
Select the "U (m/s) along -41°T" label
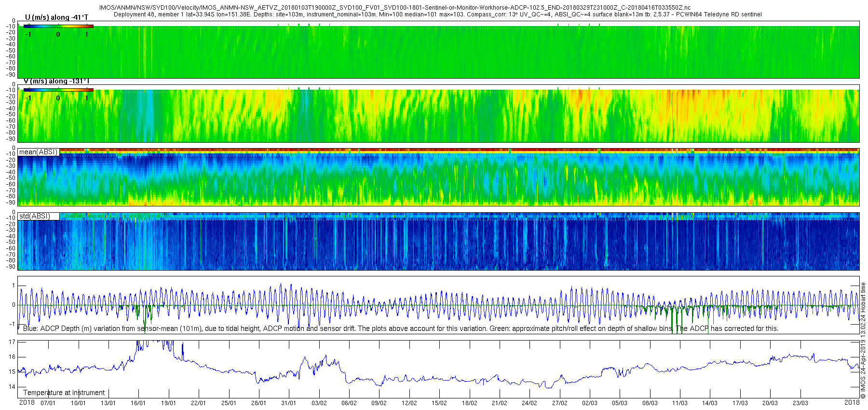[57, 17]
